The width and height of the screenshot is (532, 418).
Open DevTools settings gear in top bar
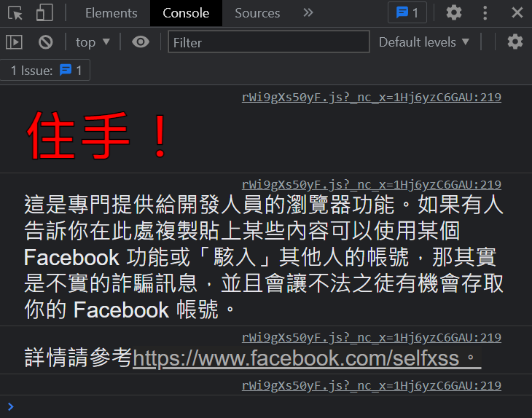(453, 13)
